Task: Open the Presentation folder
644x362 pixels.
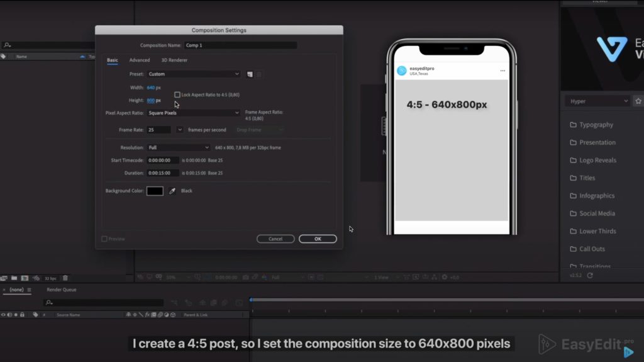Action: [592, 142]
